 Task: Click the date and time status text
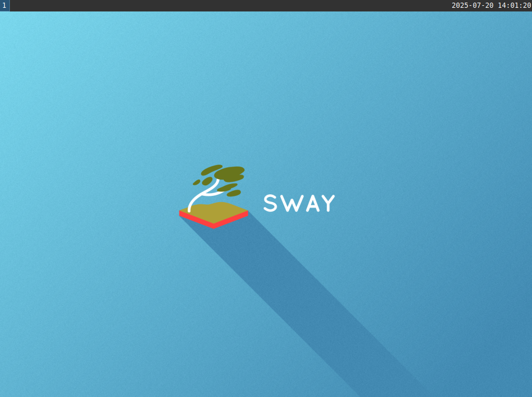click(491, 5)
